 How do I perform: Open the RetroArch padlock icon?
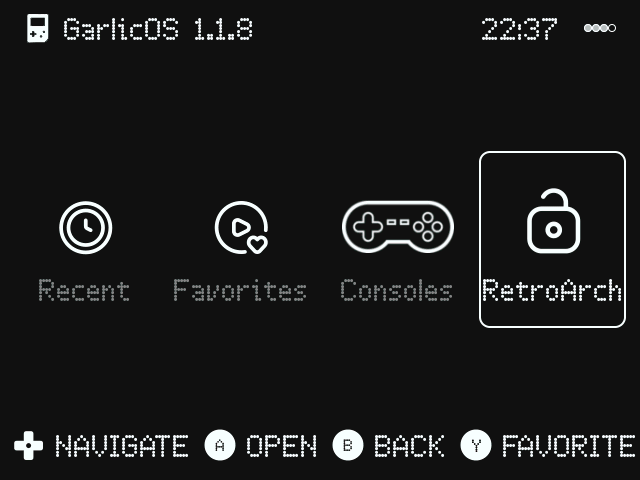(553, 221)
